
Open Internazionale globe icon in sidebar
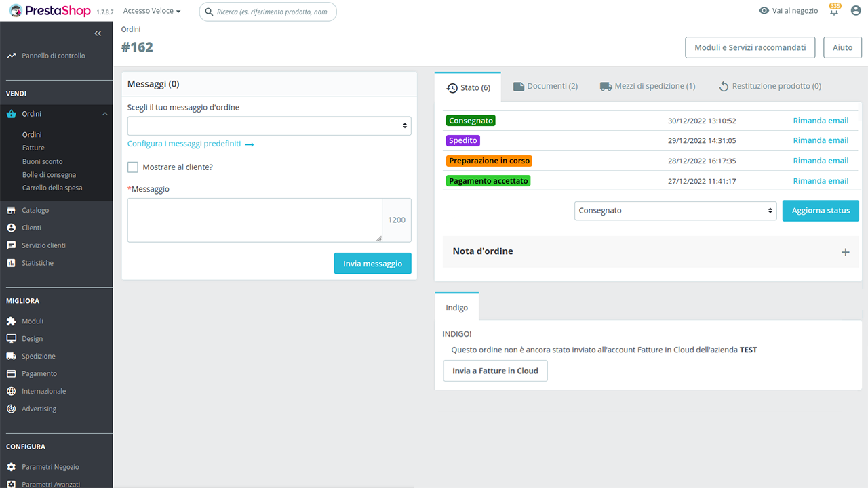pos(11,391)
